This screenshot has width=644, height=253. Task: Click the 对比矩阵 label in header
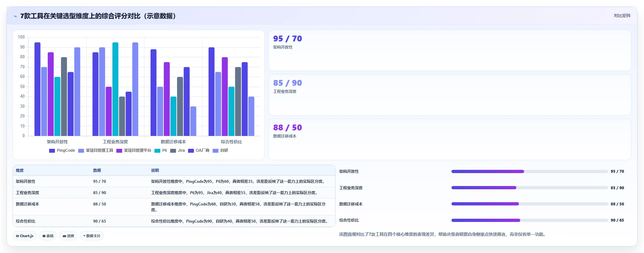point(622,16)
